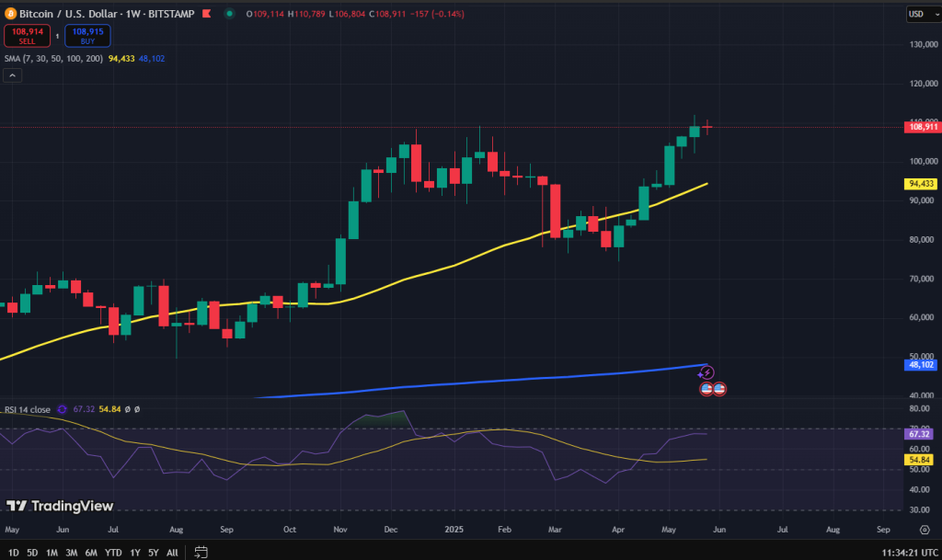
Task: Switch to the 5D time range
Action: point(32,553)
